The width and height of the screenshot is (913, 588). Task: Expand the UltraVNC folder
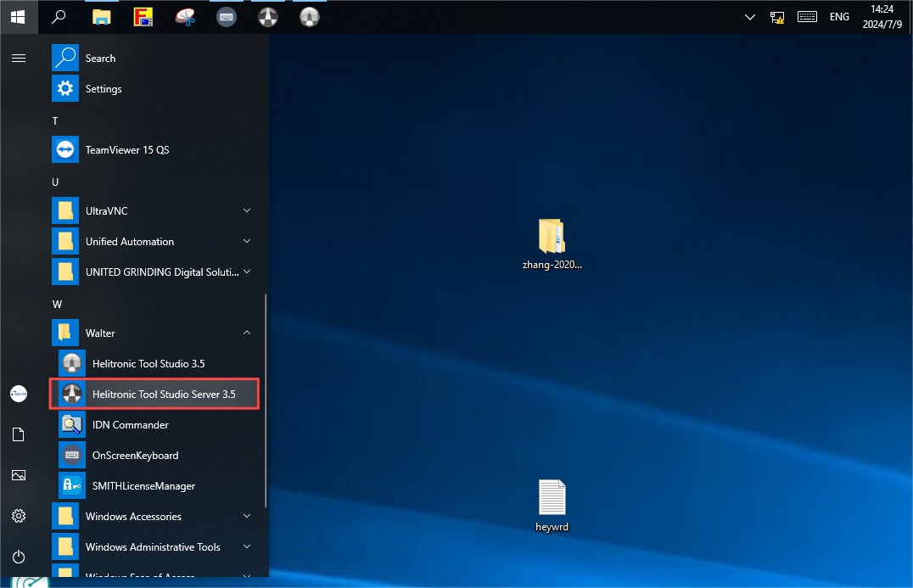pyautogui.click(x=154, y=210)
